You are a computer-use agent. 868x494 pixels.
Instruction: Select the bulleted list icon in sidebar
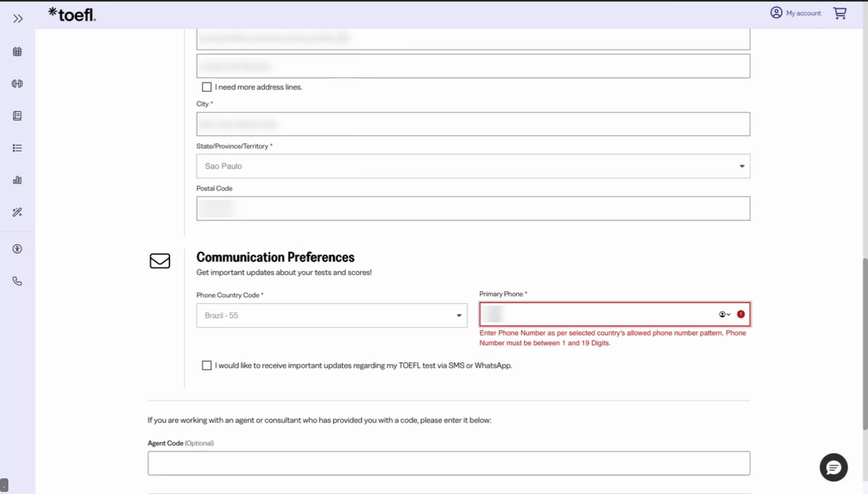(17, 148)
